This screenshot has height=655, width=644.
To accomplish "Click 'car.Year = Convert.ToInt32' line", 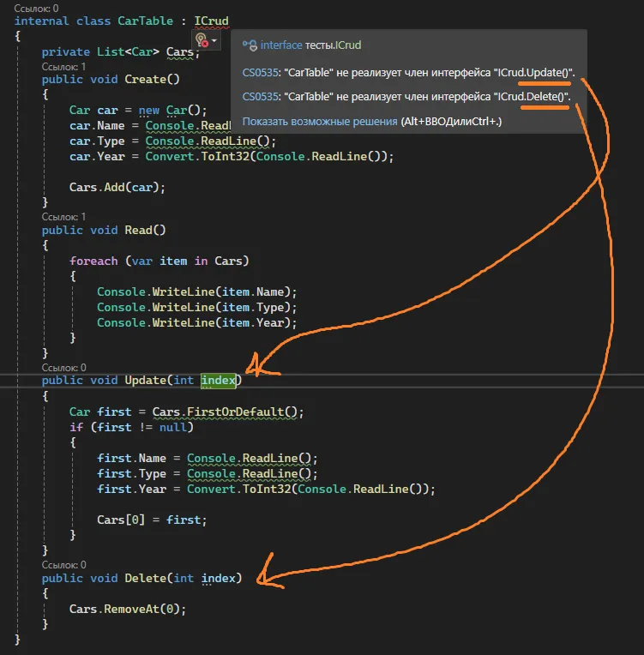I will click(x=232, y=157).
